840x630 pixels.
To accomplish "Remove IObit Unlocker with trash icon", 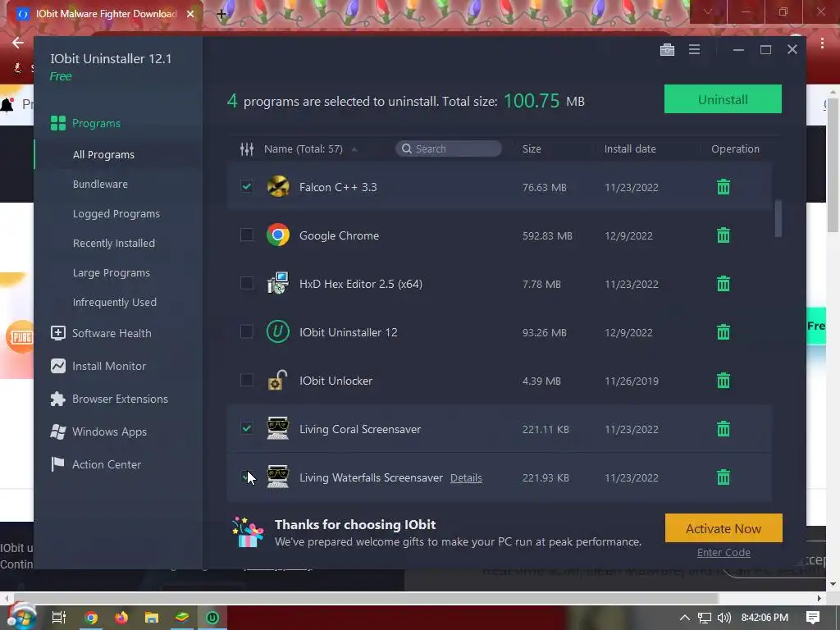I will tap(724, 381).
